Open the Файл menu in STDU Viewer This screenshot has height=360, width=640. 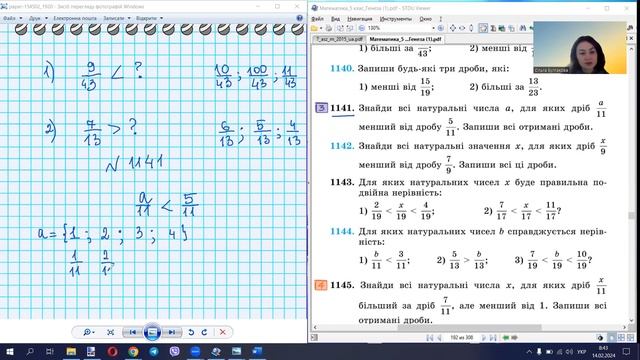[318, 19]
